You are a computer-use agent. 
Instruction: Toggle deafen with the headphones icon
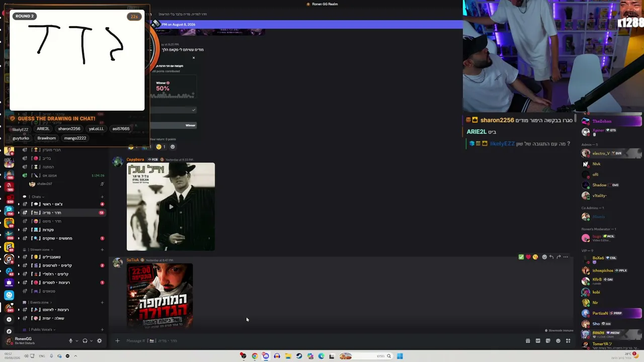click(85, 341)
